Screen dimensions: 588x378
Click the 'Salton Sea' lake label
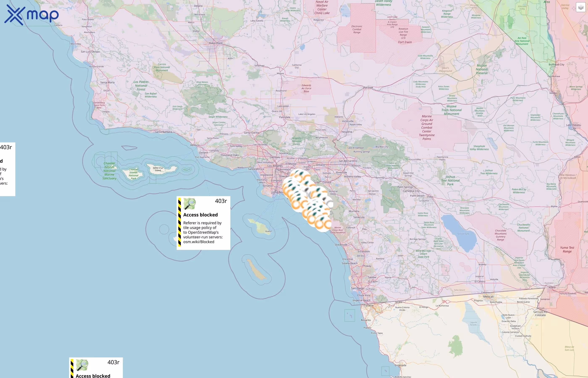[x=463, y=234]
